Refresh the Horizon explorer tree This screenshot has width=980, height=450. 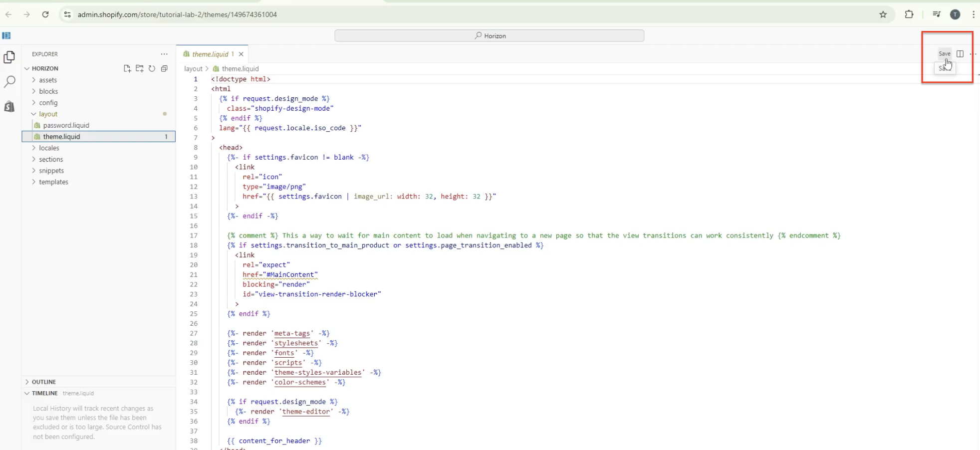click(152, 68)
